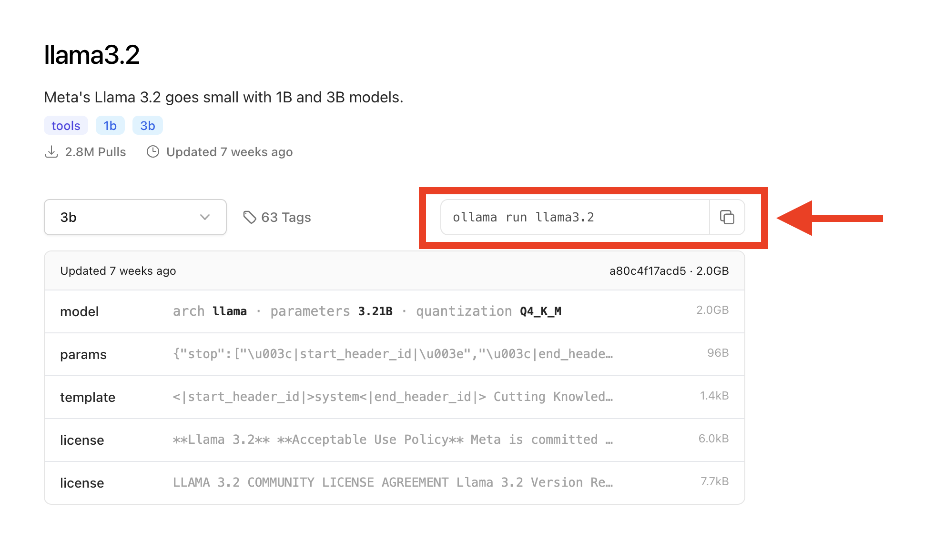Click the 96B size of params
Screen dimensions: 934x560
[x=718, y=353]
